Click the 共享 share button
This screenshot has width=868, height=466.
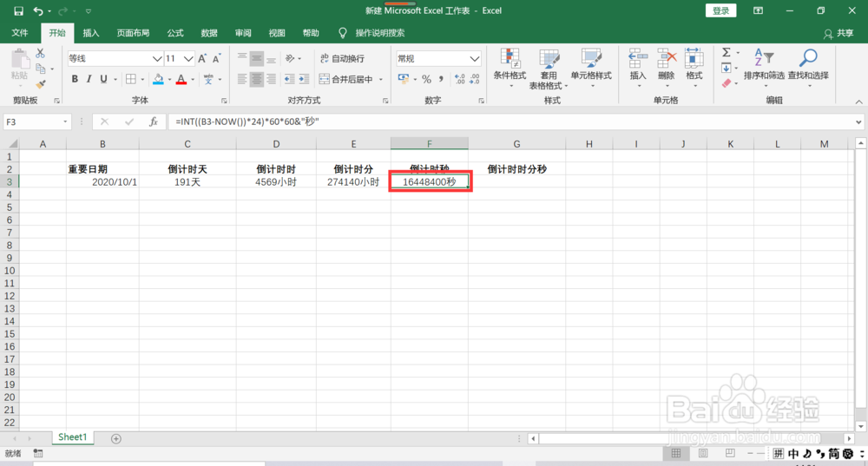point(838,33)
